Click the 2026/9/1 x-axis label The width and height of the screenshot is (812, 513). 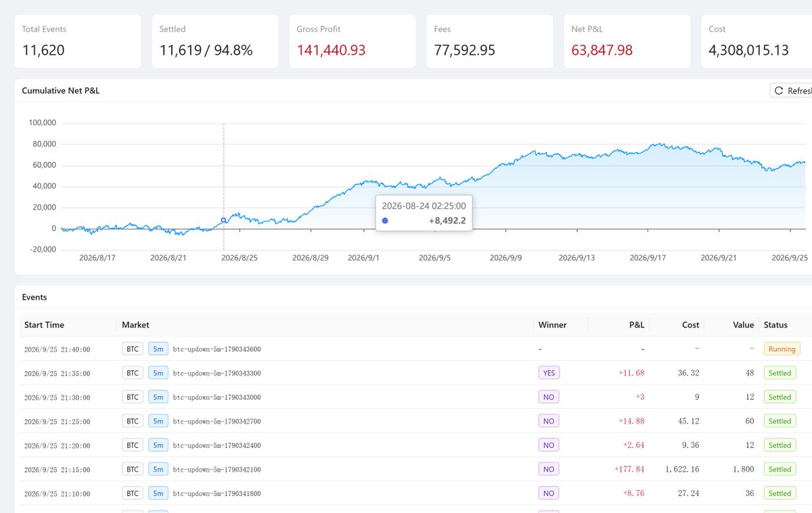coord(363,258)
